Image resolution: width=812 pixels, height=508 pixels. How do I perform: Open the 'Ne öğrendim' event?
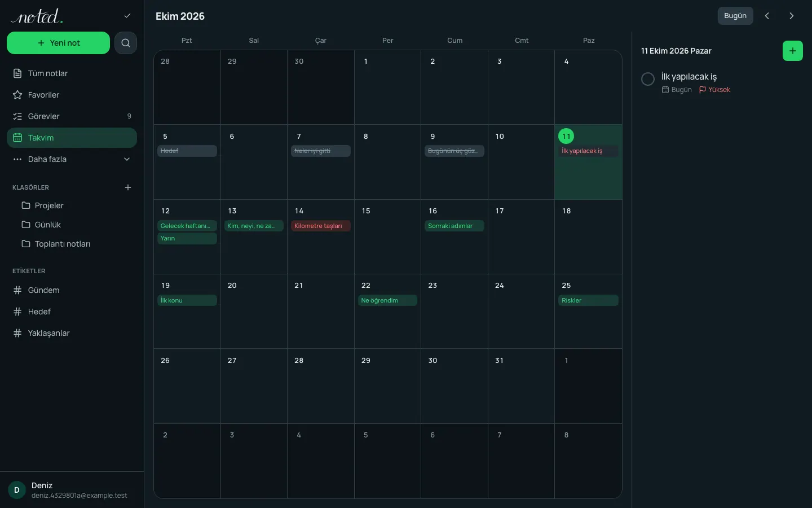click(387, 300)
